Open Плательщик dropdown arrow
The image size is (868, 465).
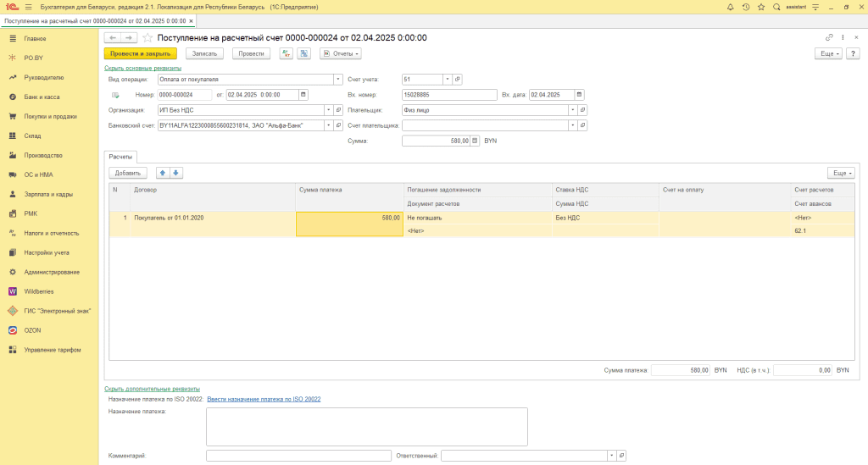pos(573,110)
